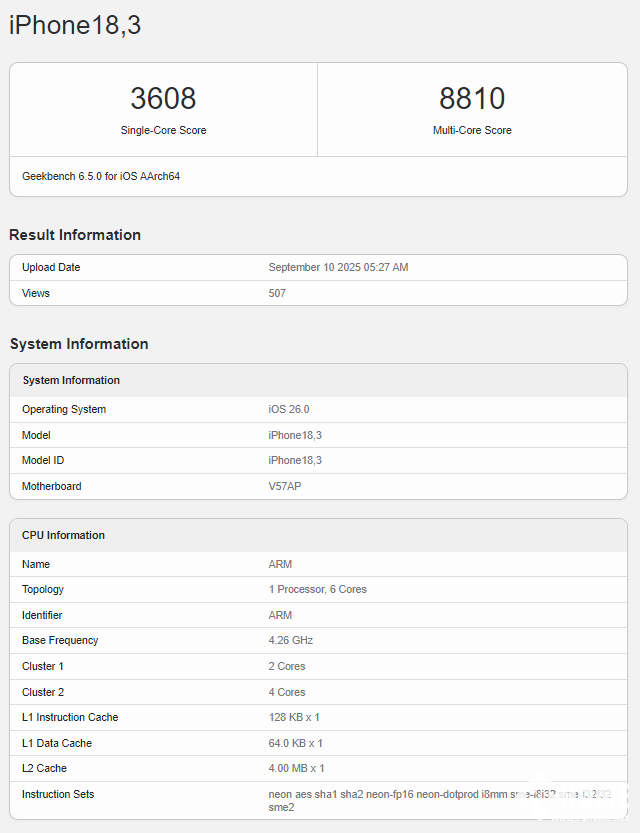Click the Model row label

(36, 436)
